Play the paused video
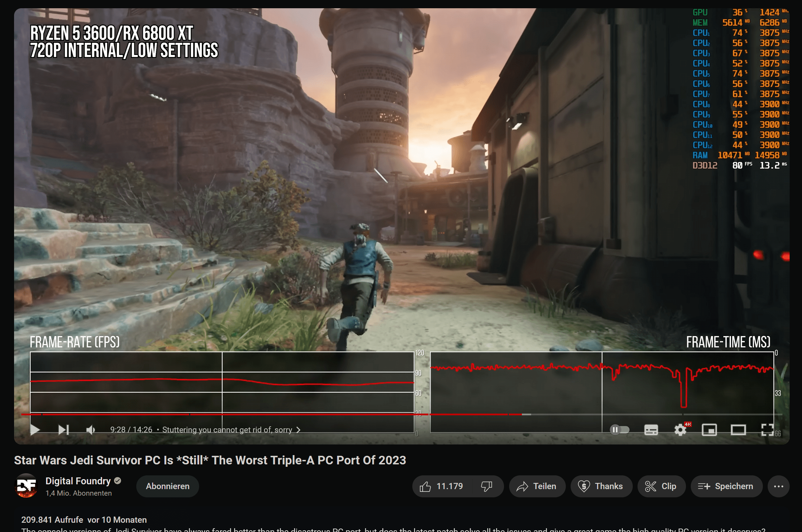The width and height of the screenshot is (802, 532). point(35,429)
